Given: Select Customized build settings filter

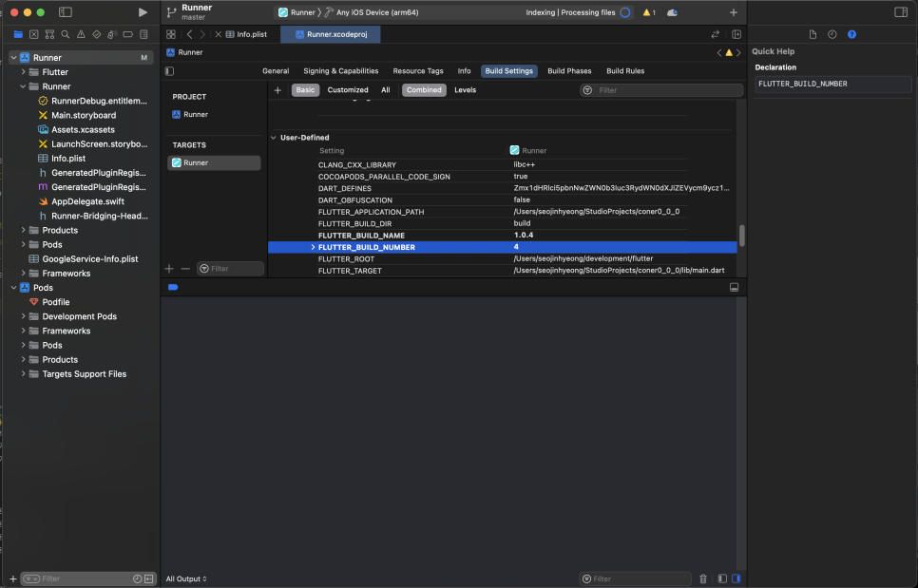Looking at the screenshot, I should (348, 90).
